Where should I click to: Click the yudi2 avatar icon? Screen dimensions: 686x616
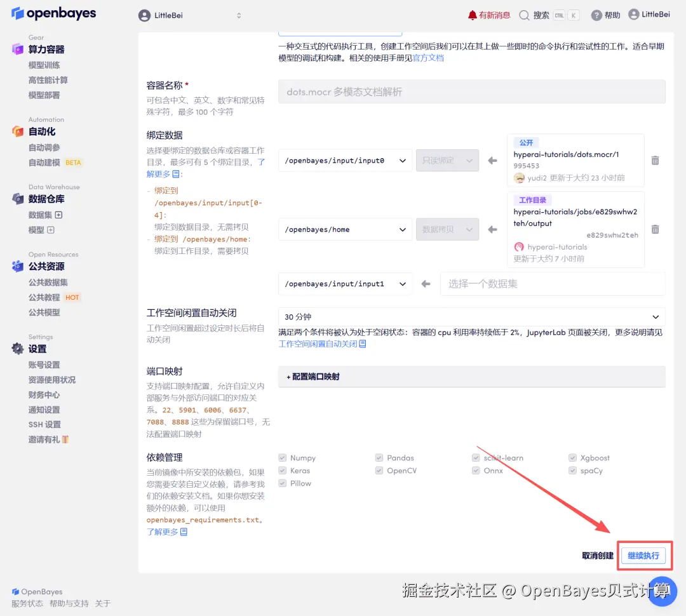tap(519, 178)
